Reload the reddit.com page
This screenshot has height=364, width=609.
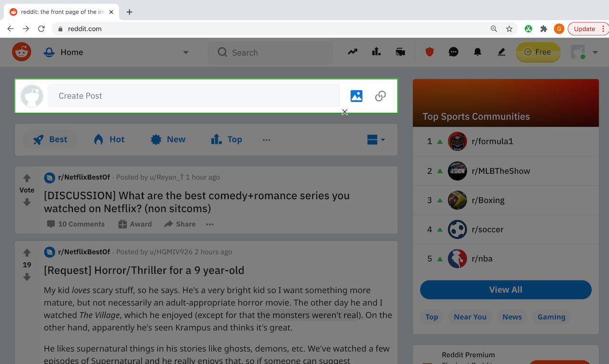click(x=41, y=29)
